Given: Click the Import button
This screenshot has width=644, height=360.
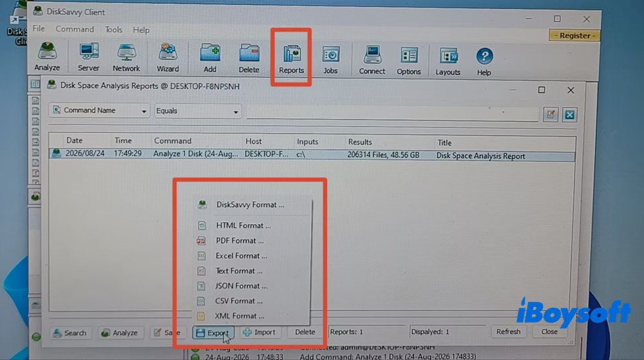Looking at the screenshot, I should click(x=260, y=332).
